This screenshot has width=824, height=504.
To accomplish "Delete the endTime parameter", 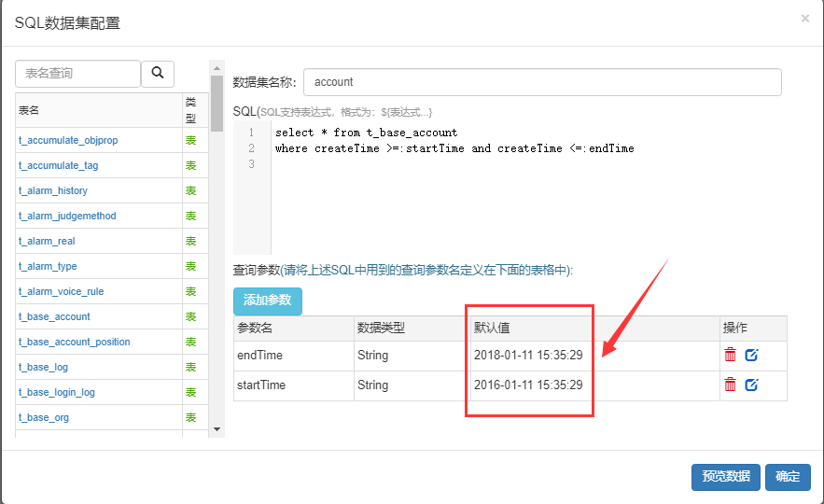I will tap(730, 355).
